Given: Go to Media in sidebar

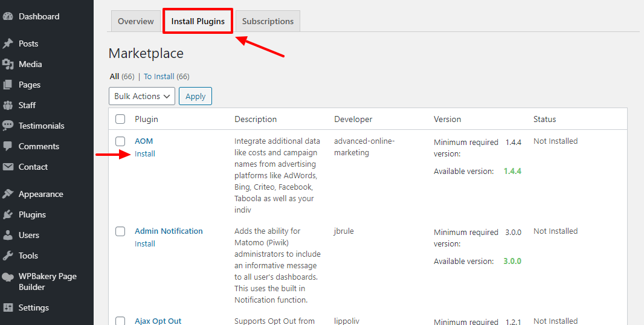Looking at the screenshot, I should (30, 64).
